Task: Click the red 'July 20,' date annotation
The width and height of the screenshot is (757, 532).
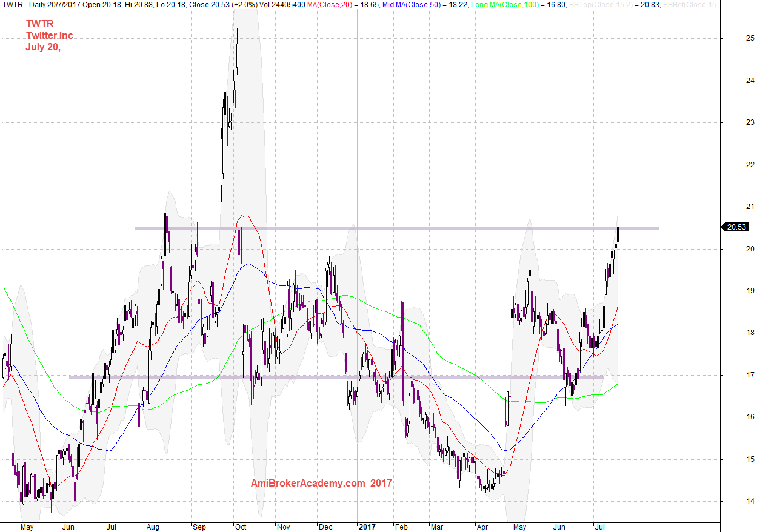Action: (42, 47)
